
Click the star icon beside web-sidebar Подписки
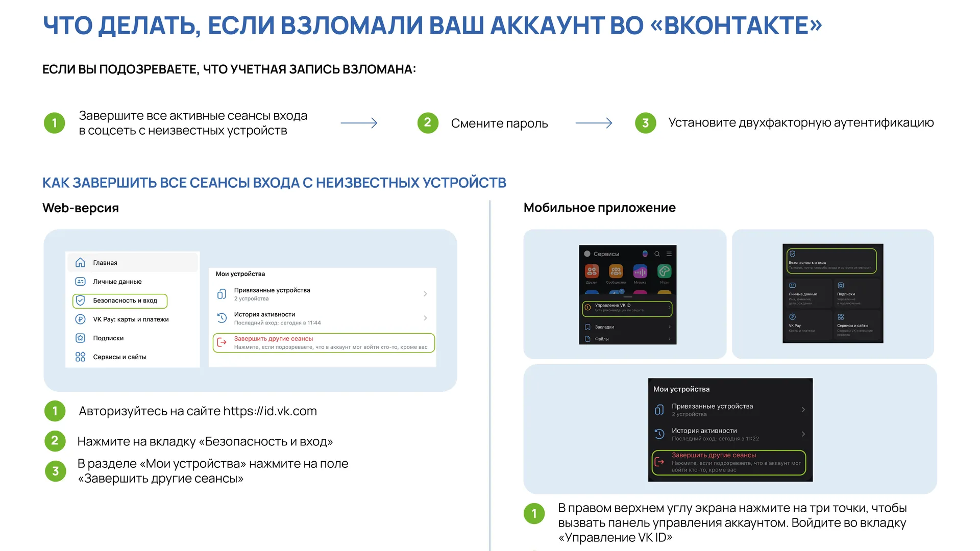coord(80,338)
